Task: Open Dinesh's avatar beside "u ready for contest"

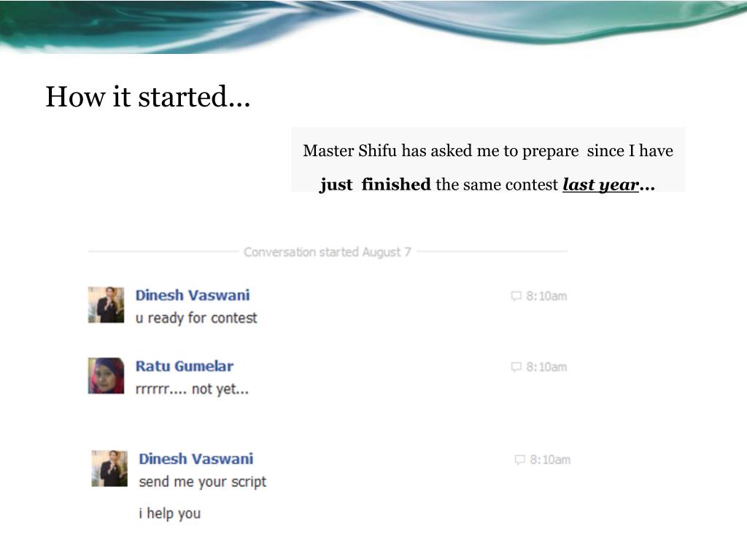Action: coord(107,305)
